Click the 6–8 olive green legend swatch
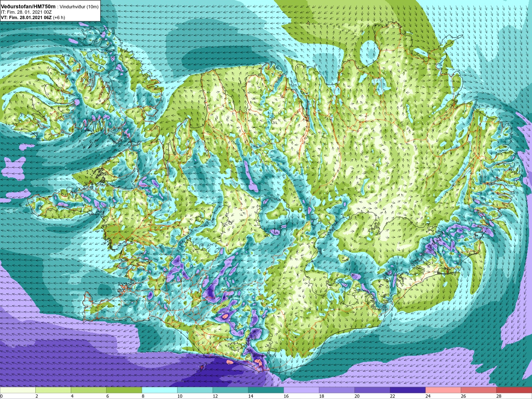Viewport: 532px width, 399px height. 124,390
